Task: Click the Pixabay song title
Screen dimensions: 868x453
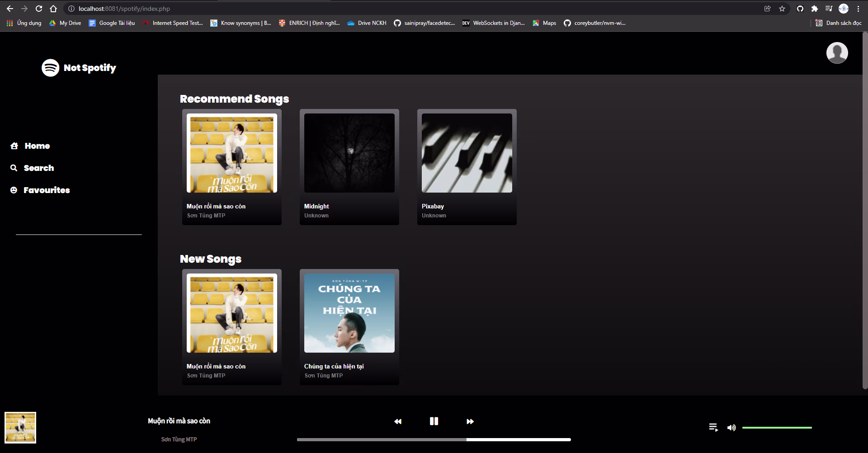Action: click(x=433, y=206)
